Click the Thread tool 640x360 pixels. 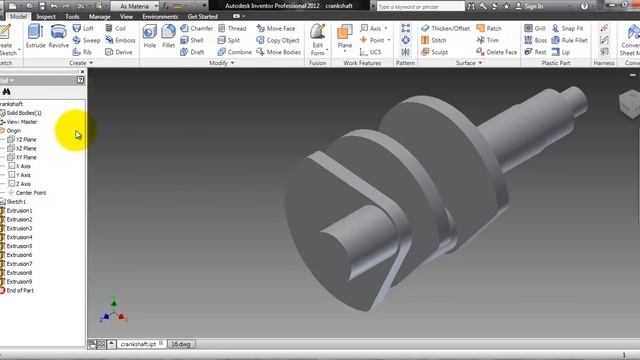click(x=232, y=28)
